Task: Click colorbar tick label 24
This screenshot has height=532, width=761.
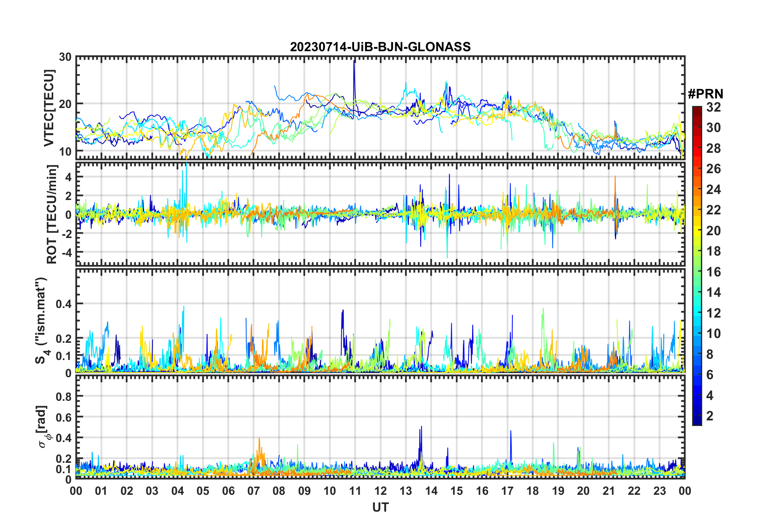Action: (x=714, y=190)
